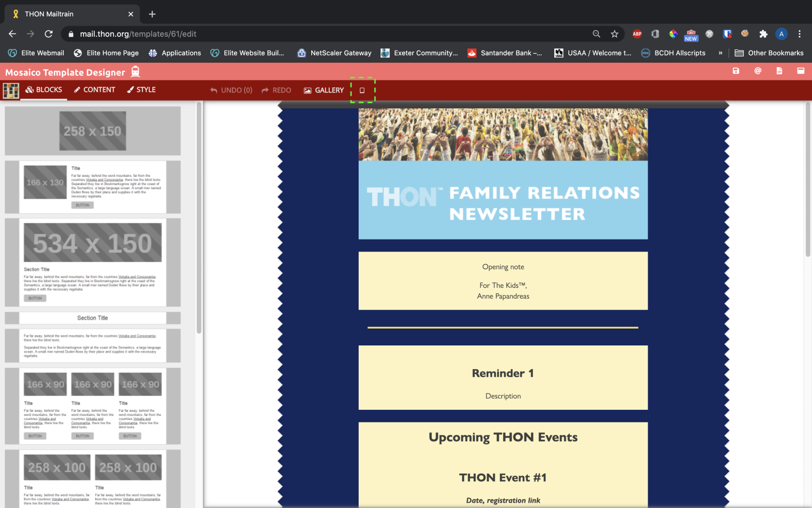
Task: Click the Description text under Reminder 1
Action: [503, 396]
